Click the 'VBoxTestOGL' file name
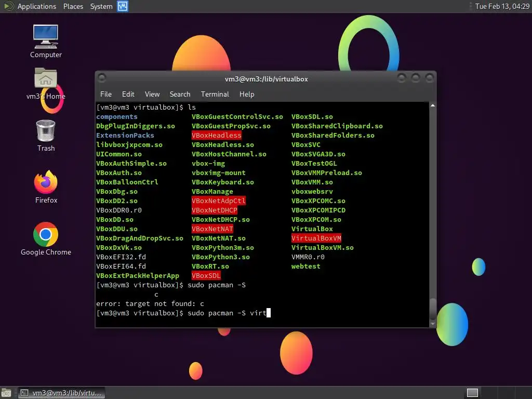The width and height of the screenshot is (532, 399). pos(314,164)
